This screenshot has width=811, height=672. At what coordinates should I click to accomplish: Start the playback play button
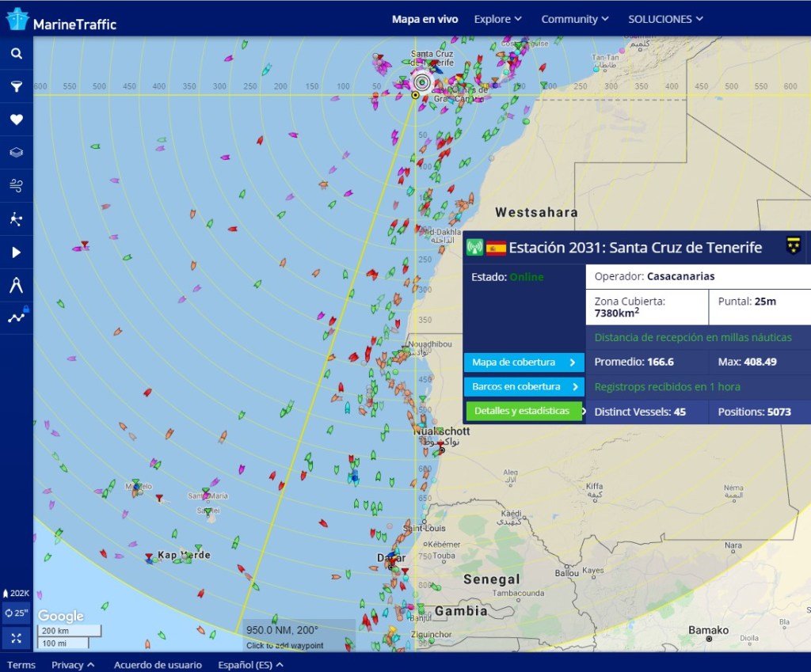(x=17, y=252)
